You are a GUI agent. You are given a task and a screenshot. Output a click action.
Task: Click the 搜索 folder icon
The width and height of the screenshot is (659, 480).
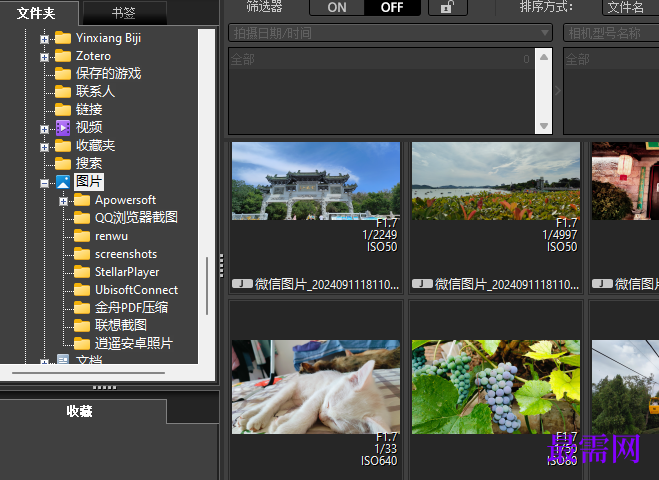click(63, 164)
